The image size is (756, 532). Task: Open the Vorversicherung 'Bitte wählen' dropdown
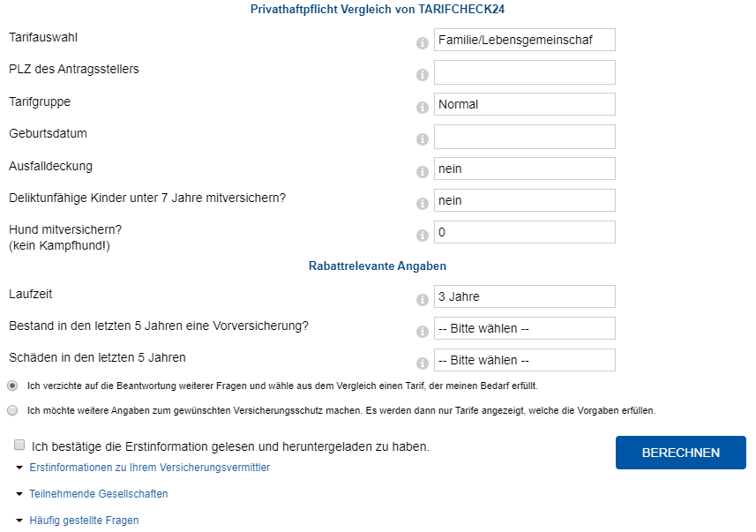tap(524, 328)
